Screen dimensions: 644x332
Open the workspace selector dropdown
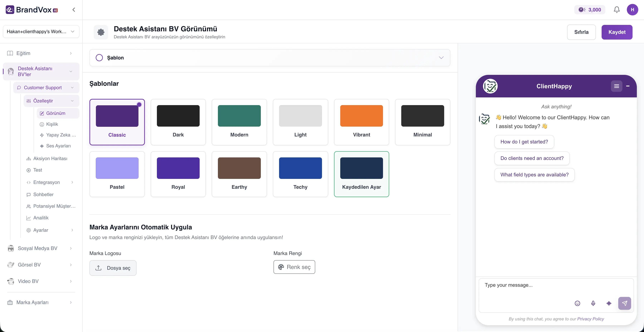[41, 32]
